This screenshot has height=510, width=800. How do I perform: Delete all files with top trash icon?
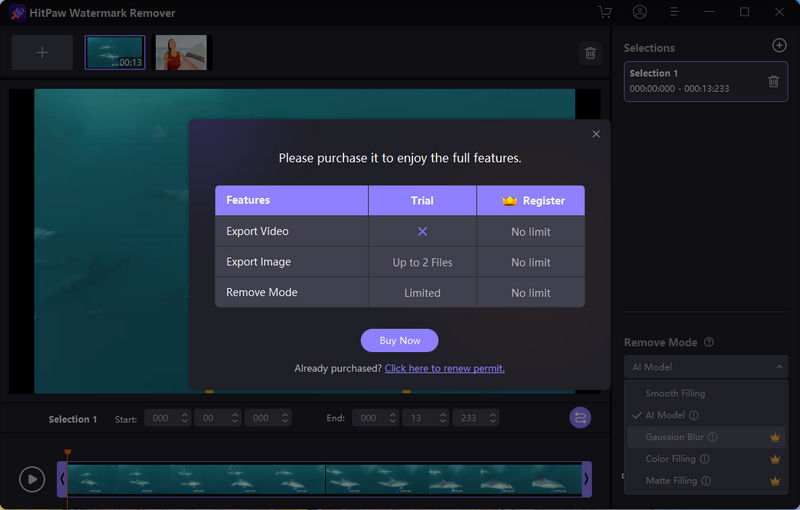[x=590, y=53]
